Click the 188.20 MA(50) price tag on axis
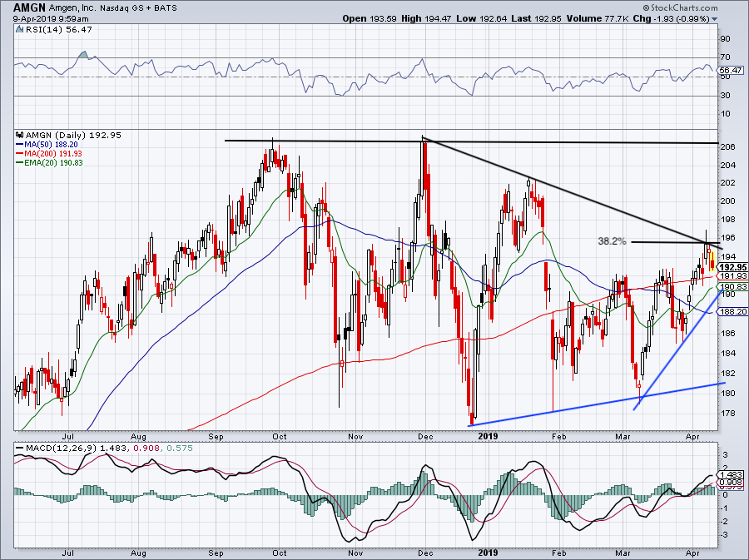The image size is (749, 560). tap(732, 311)
